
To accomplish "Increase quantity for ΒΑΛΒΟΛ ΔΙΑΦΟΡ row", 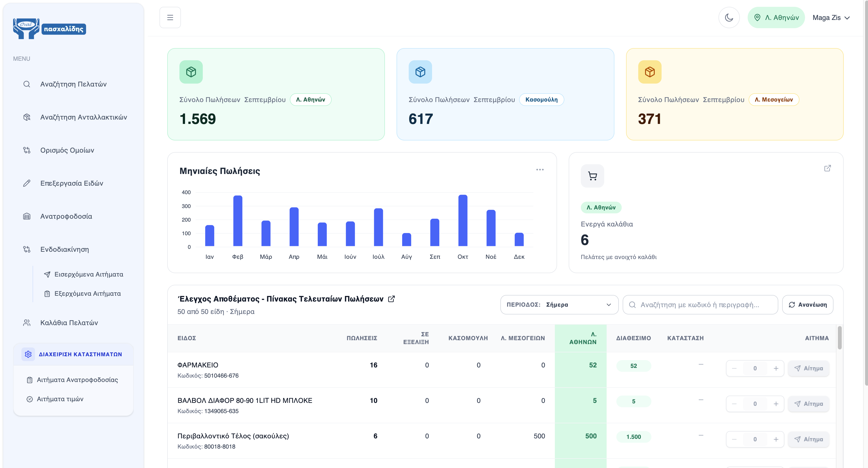I will pos(776,404).
